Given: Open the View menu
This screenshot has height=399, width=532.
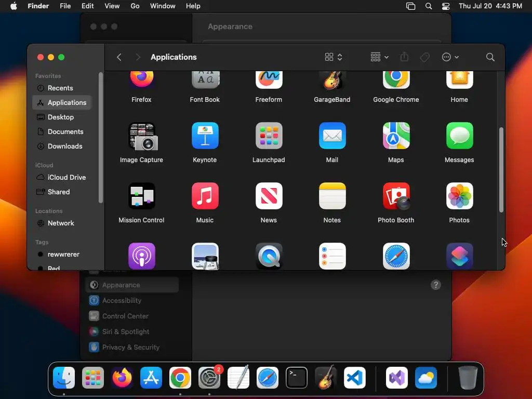Looking at the screenshot, I should (112, 6).
